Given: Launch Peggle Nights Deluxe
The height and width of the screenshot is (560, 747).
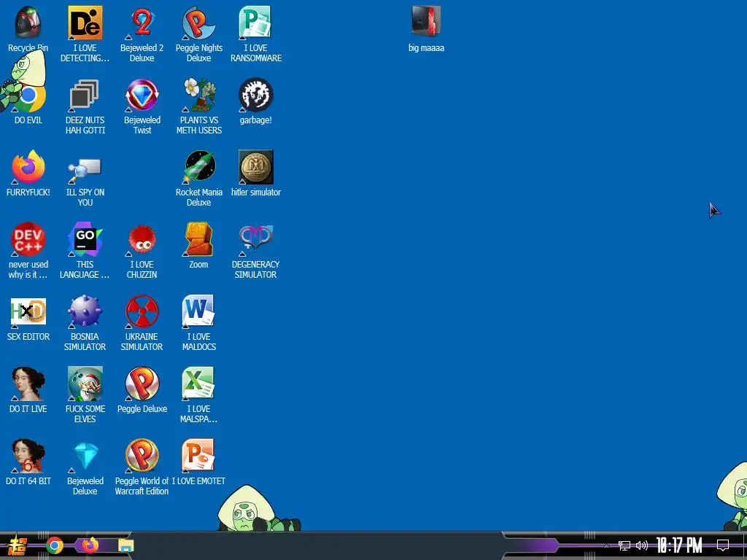Looking at the screenshot, I should [x=198, y=23].
